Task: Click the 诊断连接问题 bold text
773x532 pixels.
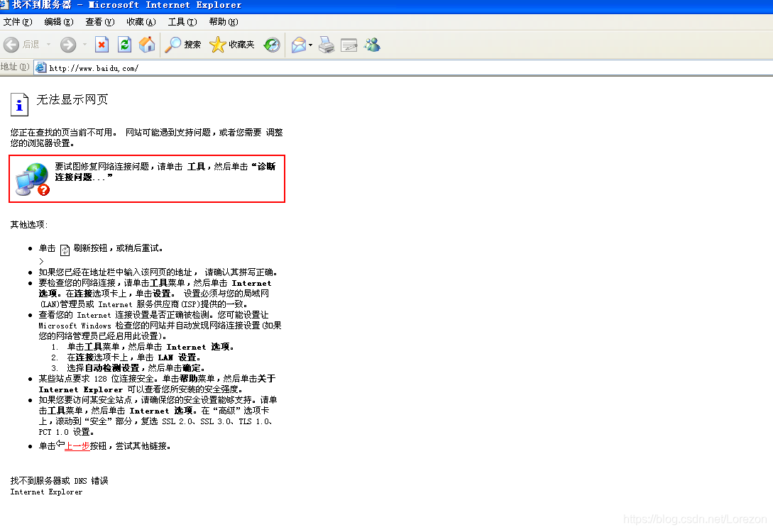Action: coord(165,172)
